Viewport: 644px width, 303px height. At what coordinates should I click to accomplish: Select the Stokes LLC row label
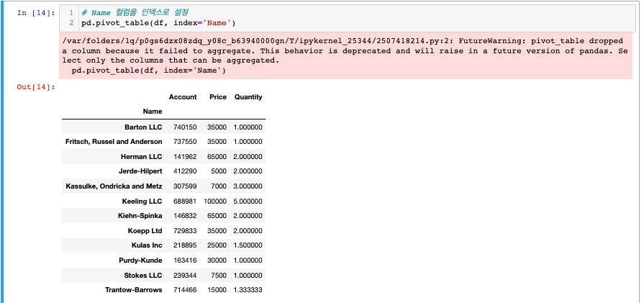[143, 275]
